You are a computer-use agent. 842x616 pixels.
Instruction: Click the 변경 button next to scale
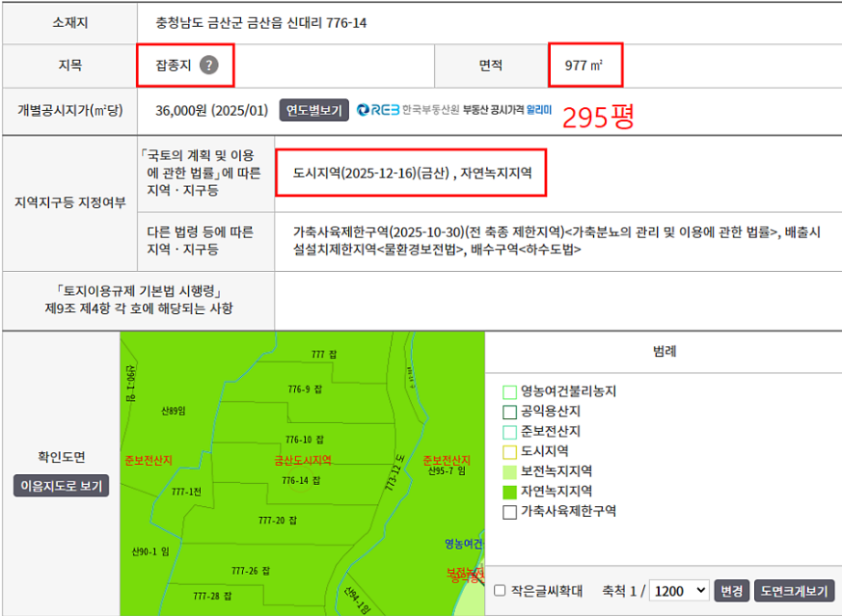(732, 590)
